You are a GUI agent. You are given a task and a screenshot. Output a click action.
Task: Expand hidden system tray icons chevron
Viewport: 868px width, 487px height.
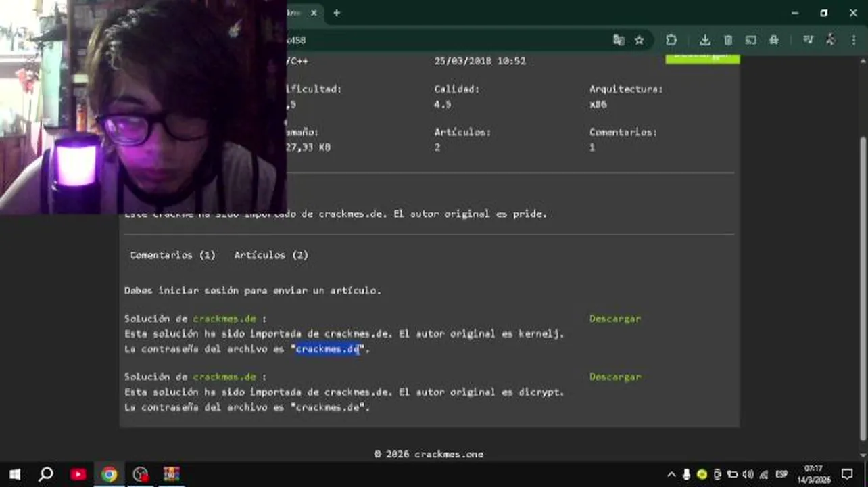(x=671, y=474)
